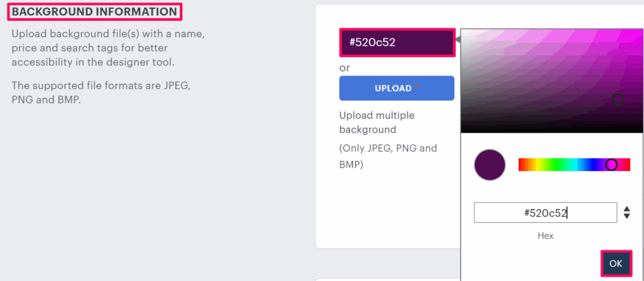
Task: Select the round dark purple preview swatch
Action: pyautogui.click(x=490, y=165)
